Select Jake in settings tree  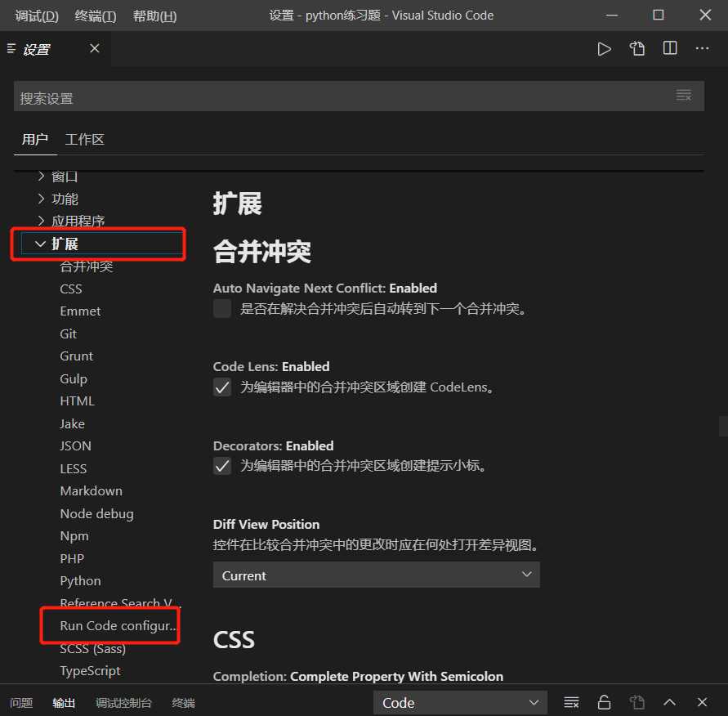(x=72, y=424)
